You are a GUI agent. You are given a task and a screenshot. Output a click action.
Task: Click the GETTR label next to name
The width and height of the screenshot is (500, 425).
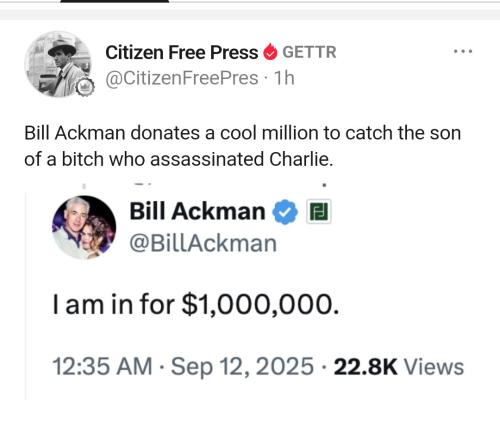click(309, 52)
